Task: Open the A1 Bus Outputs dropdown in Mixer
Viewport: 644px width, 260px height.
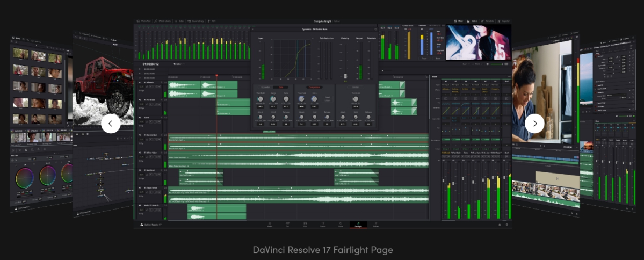Action: (446, 139)
